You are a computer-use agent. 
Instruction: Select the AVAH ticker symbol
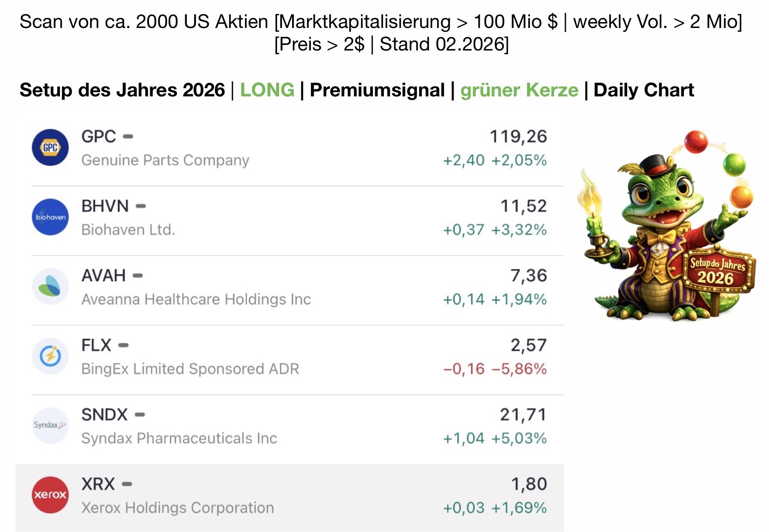point(103,275)
